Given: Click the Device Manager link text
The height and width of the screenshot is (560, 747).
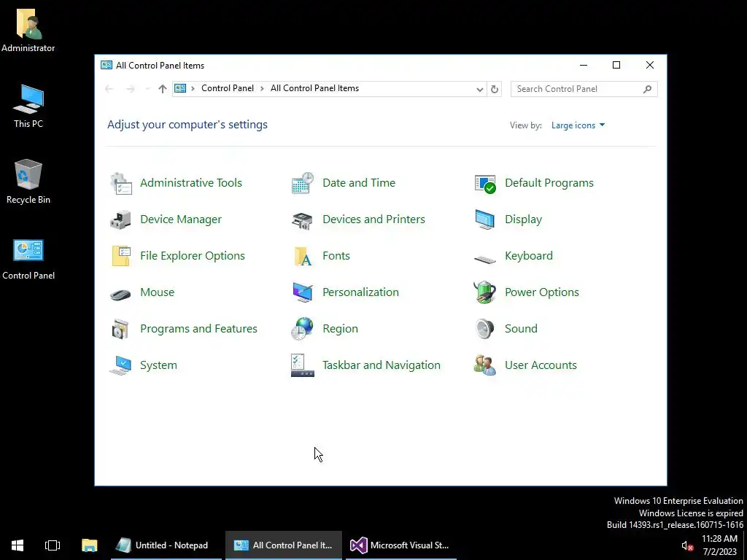Looking at the screenshot, I should (181, 219).
